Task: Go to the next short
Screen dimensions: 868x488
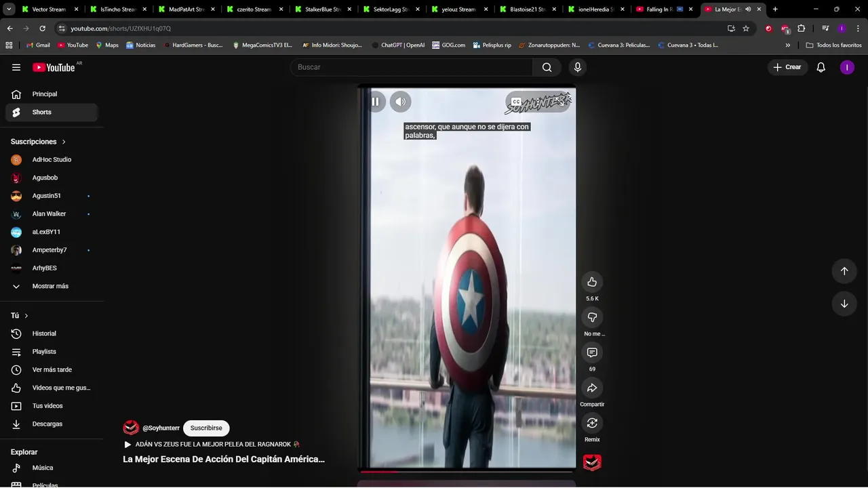Action: [x=844, y=304]
